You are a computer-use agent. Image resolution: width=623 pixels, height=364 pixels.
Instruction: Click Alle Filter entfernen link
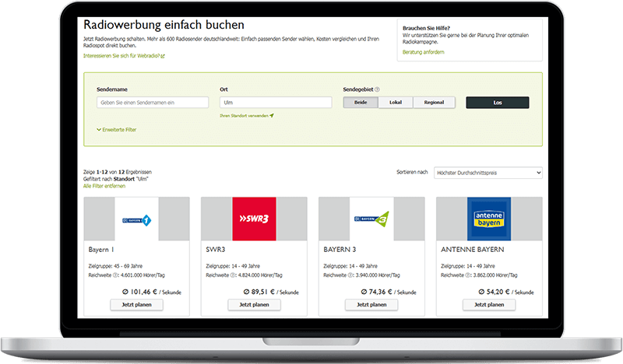pyautogui.click(x=104, y=186)
